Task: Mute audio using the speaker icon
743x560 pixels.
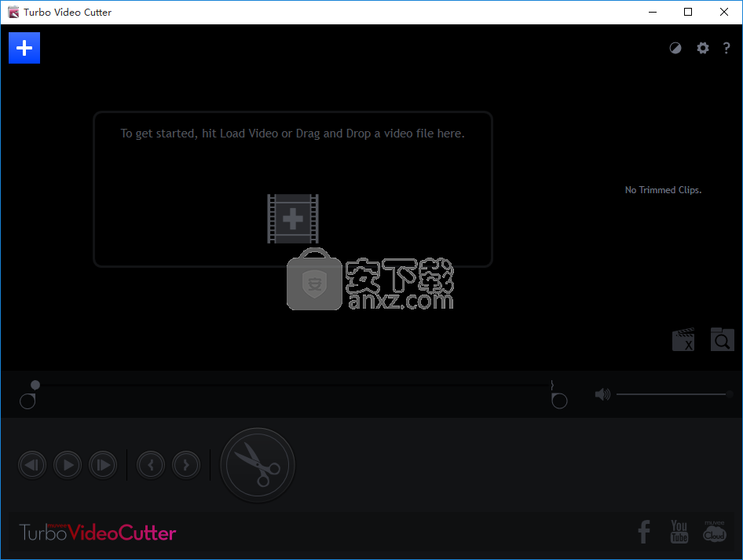Action: point(602,394)
